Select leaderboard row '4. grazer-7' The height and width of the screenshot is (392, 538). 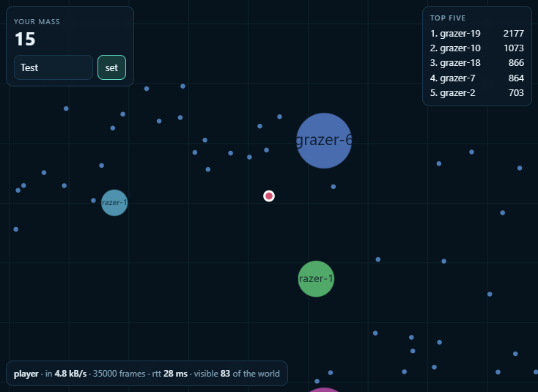tap(476, 78)
